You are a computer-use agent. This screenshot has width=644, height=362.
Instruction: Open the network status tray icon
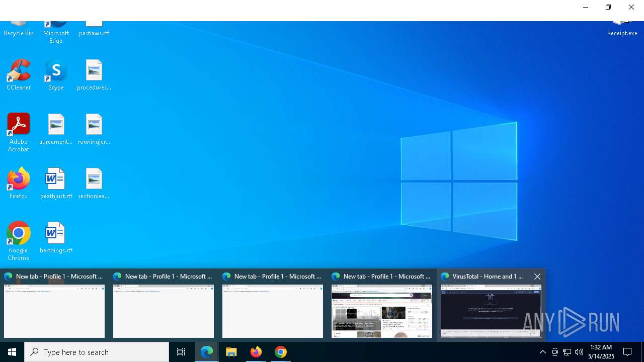(567, 352)
